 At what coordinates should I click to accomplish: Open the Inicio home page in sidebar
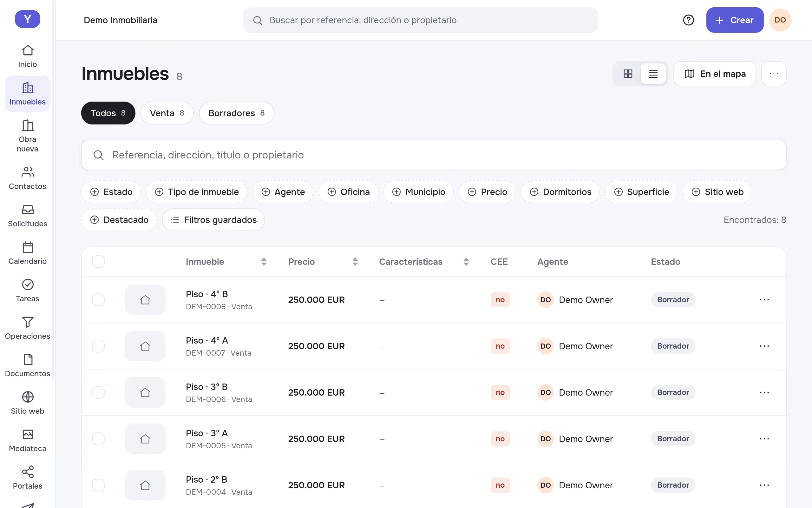28,57
